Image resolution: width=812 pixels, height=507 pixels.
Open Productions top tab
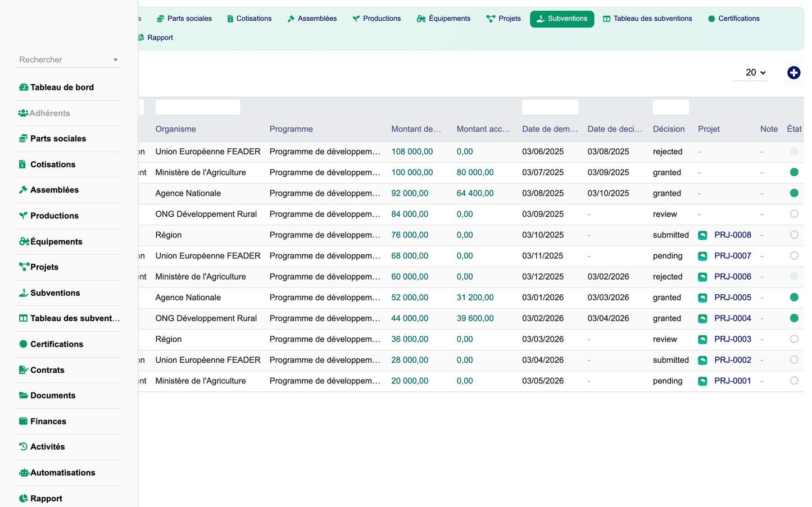click(376, 19)
